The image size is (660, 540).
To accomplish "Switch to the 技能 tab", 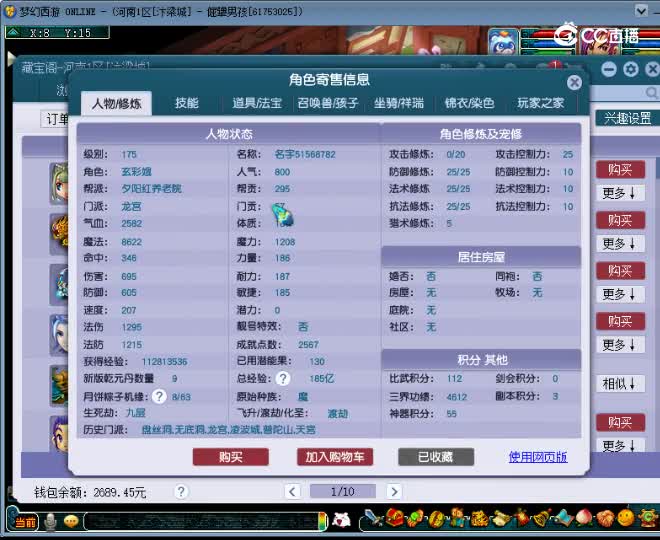I will pyautogui.click(x=186, y=103).
